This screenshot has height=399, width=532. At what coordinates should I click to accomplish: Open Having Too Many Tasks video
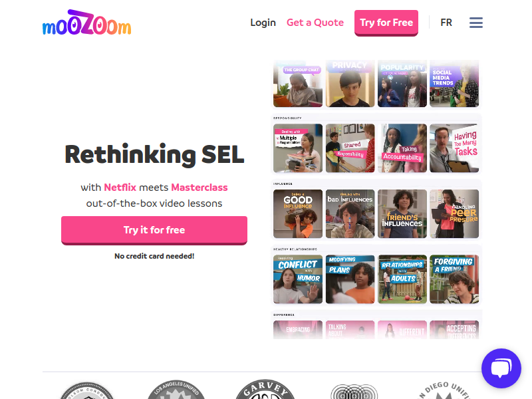point(454,148)
